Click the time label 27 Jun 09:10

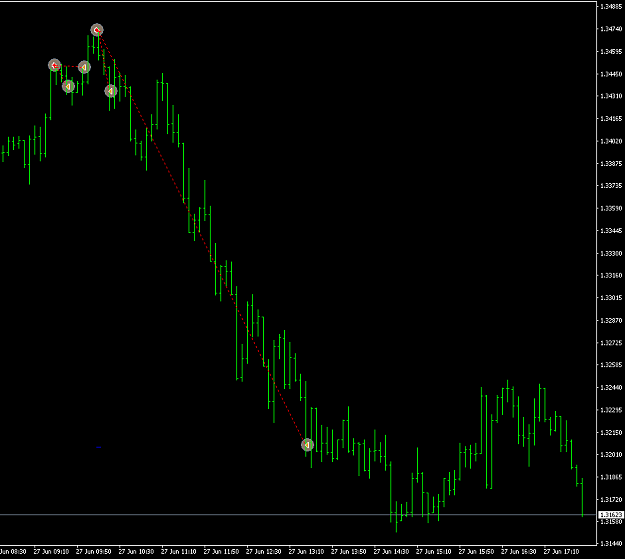51,552
